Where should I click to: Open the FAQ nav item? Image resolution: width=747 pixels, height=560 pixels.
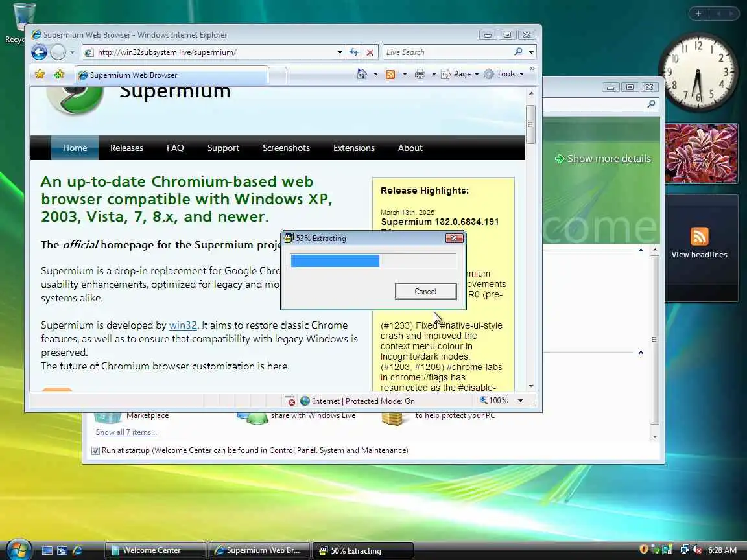[175, 148]
